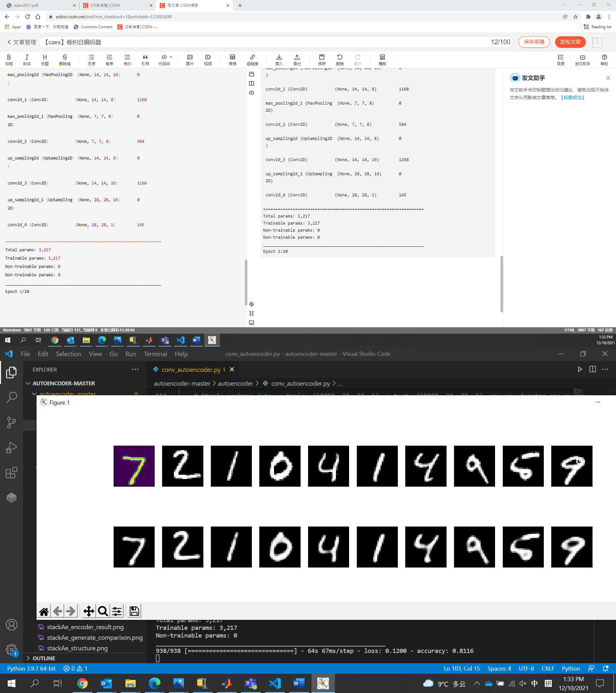Image resolution: width=616 pixels, height=693 pixels.
Task: Insert an ordered list (有序)
Action: point(109,59)
